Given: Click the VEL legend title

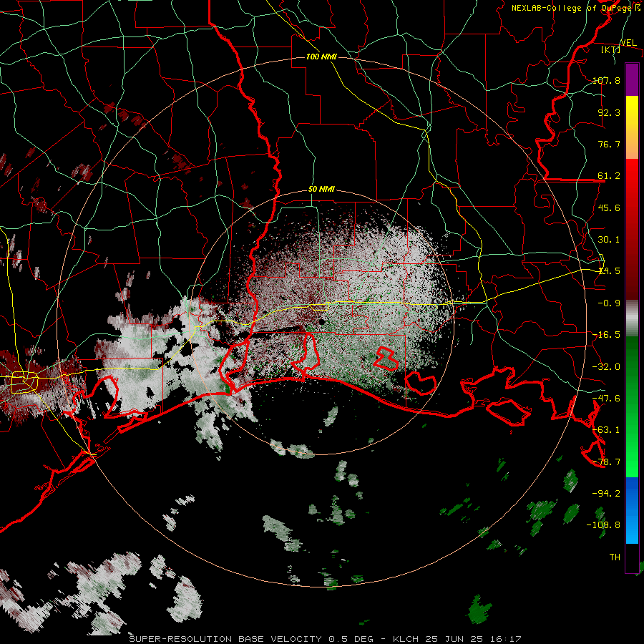Looking at the screenshot, I should point(628,43).
